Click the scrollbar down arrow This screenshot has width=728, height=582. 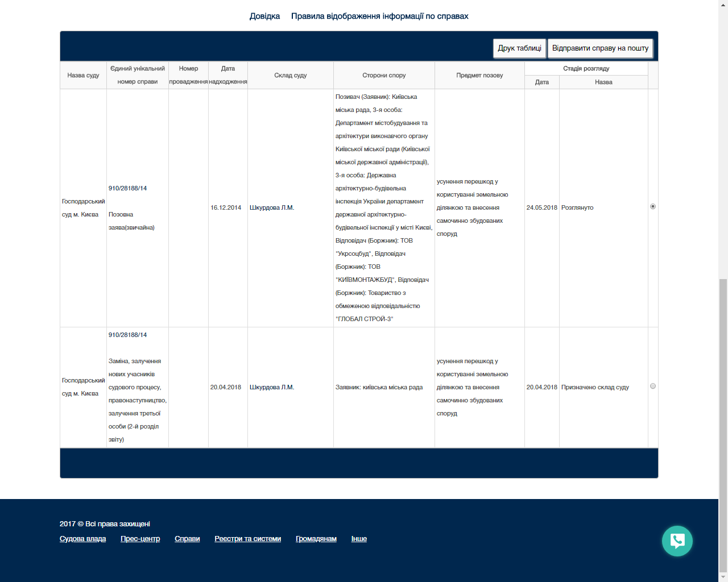pos(723,577)
